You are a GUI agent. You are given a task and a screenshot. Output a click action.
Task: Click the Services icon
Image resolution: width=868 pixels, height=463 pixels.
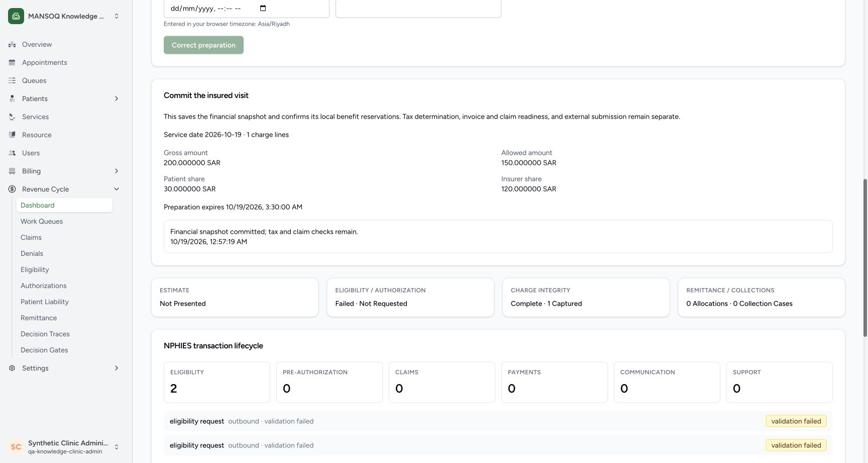click(12, 117)
